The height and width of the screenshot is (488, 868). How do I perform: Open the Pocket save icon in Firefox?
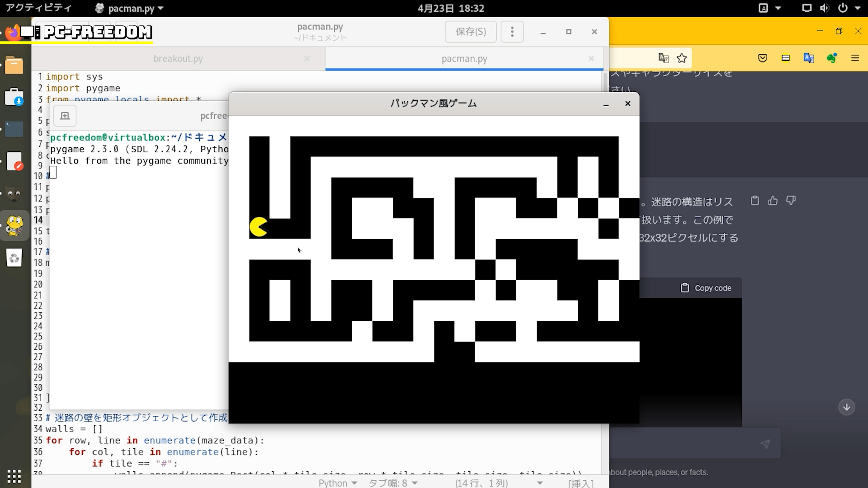point(763,58)
